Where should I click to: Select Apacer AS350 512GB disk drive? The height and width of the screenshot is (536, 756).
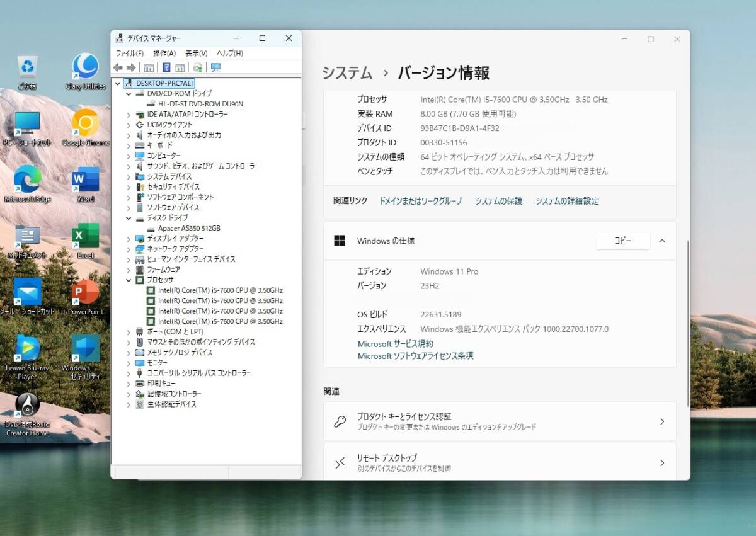click(189, 228)
